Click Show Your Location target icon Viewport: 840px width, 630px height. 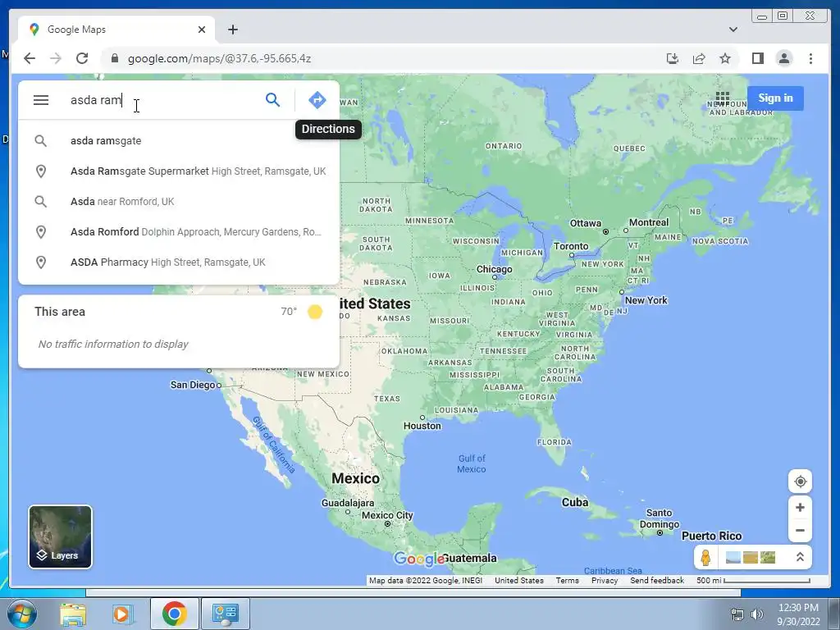click(800, 481)
